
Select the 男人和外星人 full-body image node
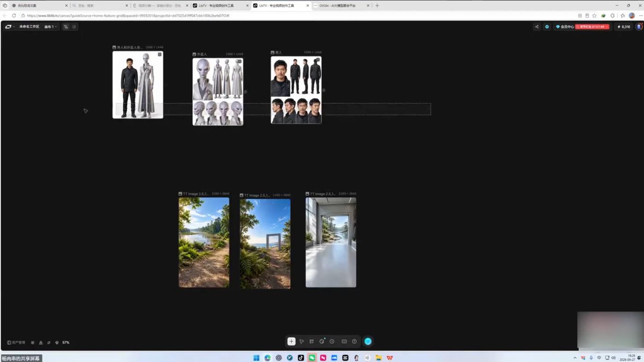[x=138, y=85]
